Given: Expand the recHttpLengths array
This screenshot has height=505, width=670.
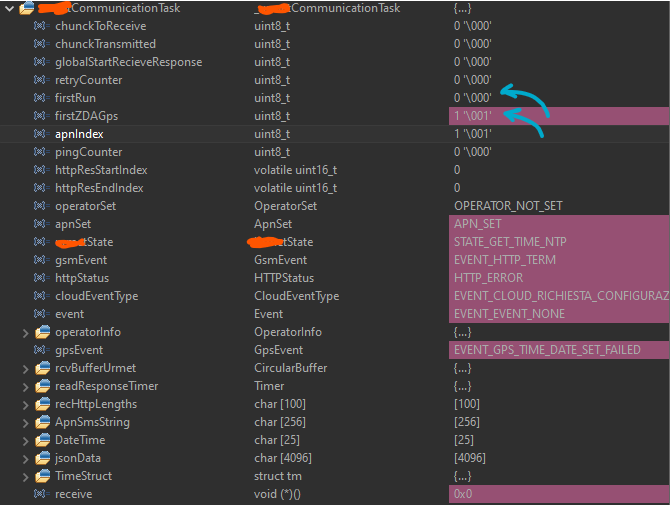Looking at the screenshot, I should click(26, 405).
